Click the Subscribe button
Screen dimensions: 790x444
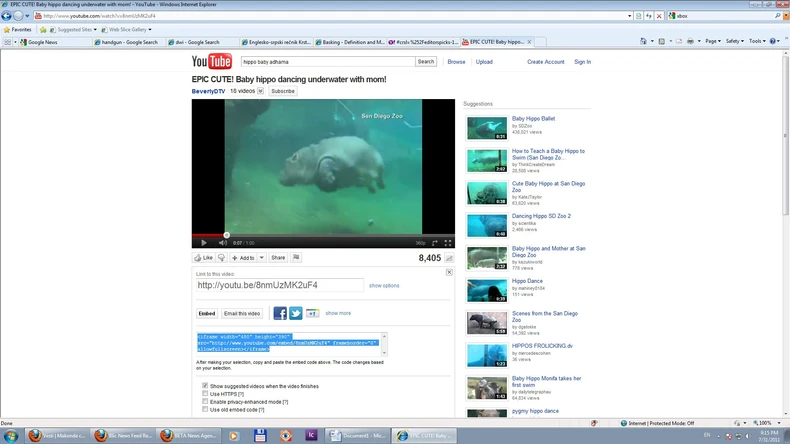[x=283, y=91]
